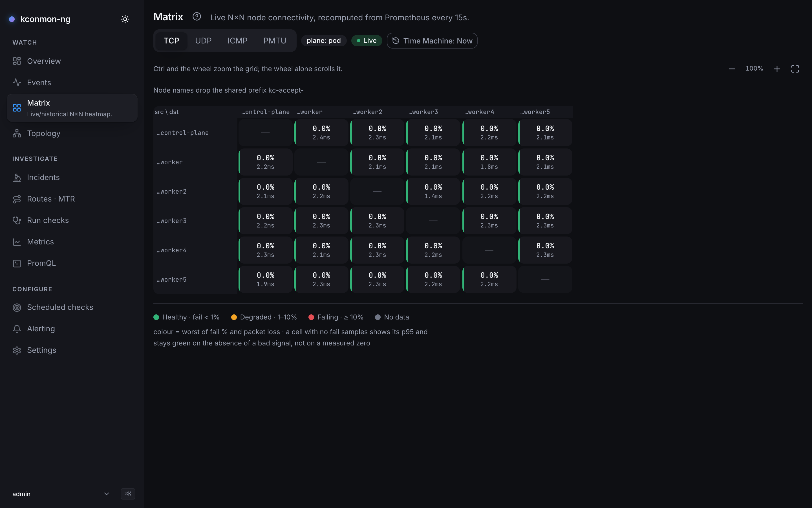Toggle the light/dark theme sun icon

click(x=125, y=19)
